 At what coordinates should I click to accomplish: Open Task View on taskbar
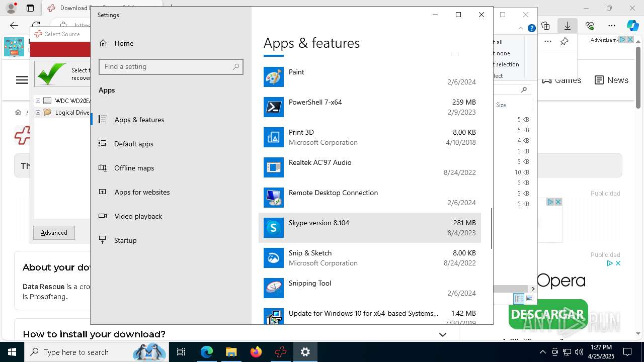[x=181, y=352]
